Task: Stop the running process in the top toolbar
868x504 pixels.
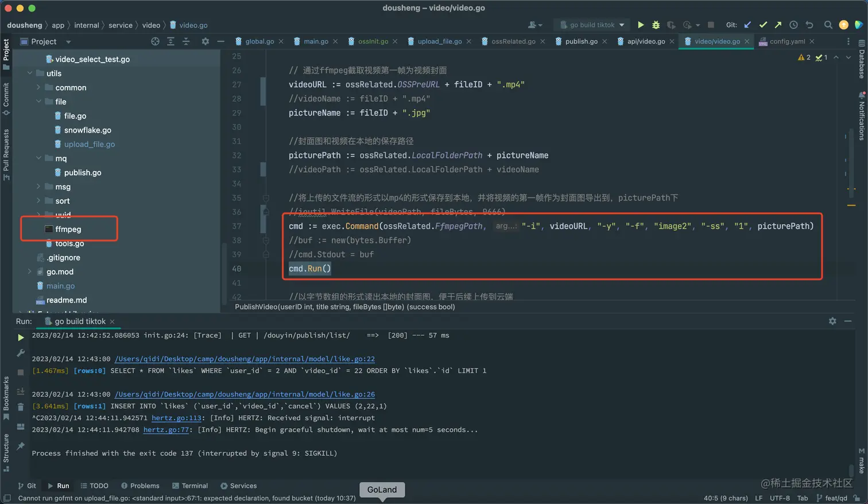Action: point(711,25)
